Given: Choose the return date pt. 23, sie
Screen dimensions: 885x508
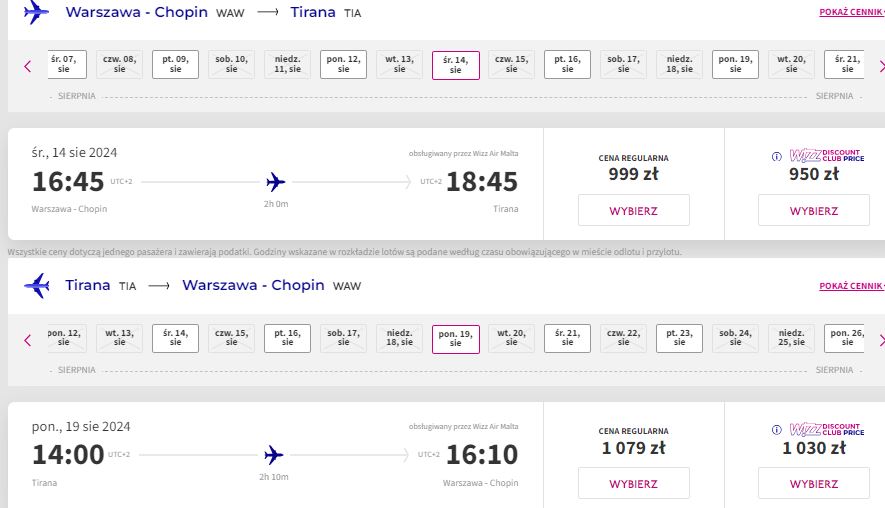Looking at the screenshot, I should [679, 338].
